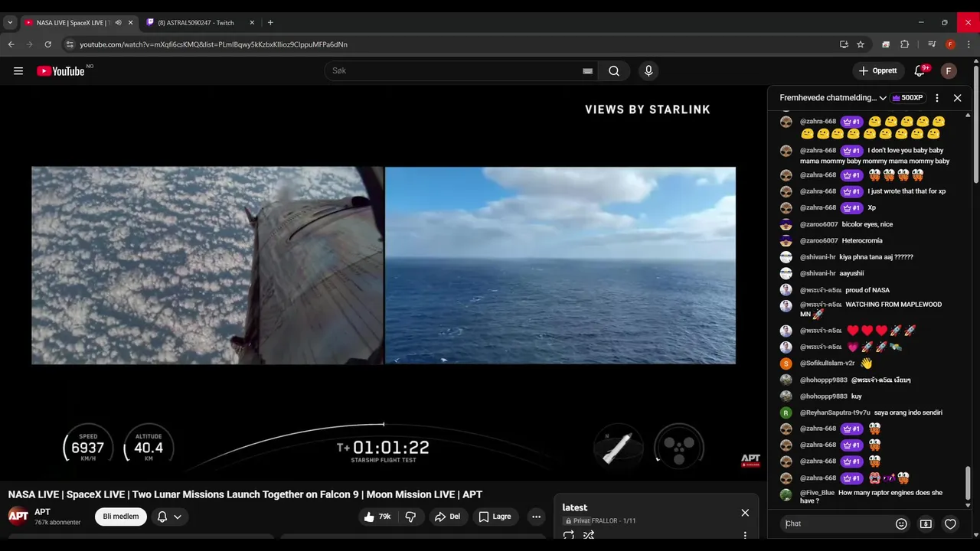Dislike the video with thumbs down
The image size is (980, 551).
pyautogui.click(x=410, y=517)
